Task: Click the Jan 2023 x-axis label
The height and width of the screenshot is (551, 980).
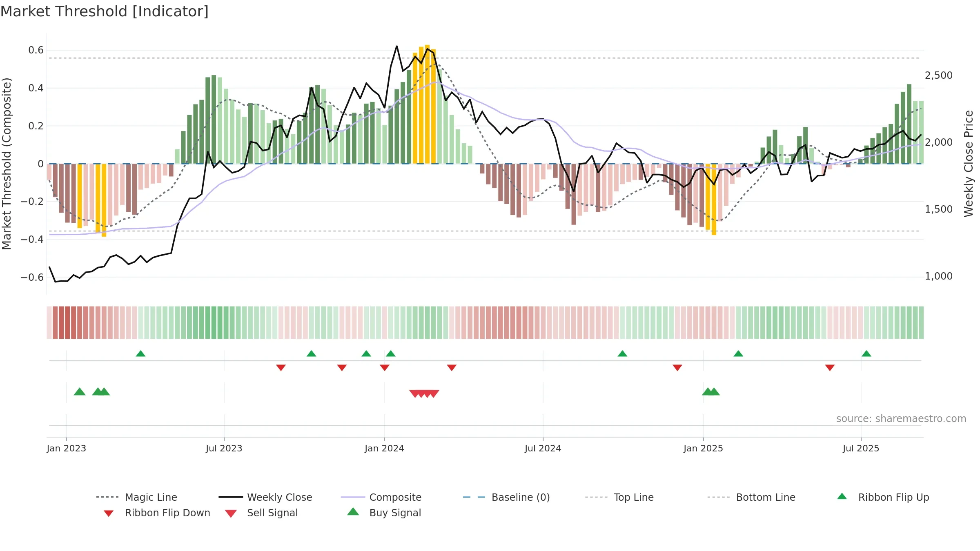Action: coord(67,449)
